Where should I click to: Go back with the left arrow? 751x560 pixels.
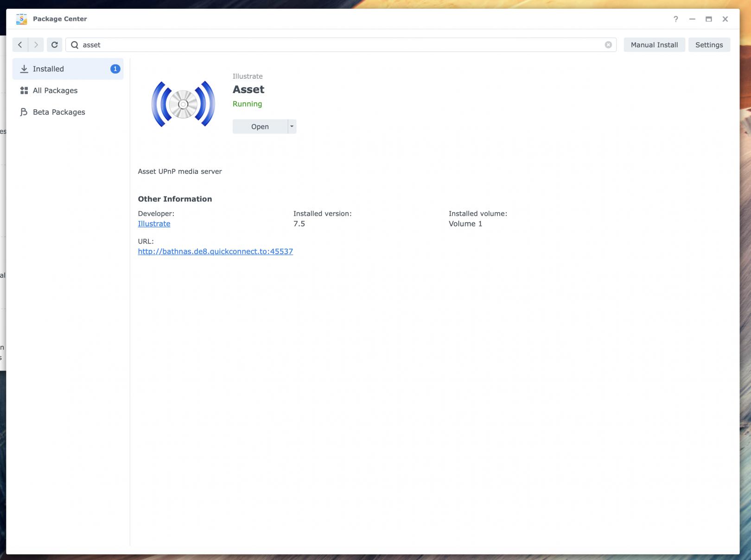(20, 45)
